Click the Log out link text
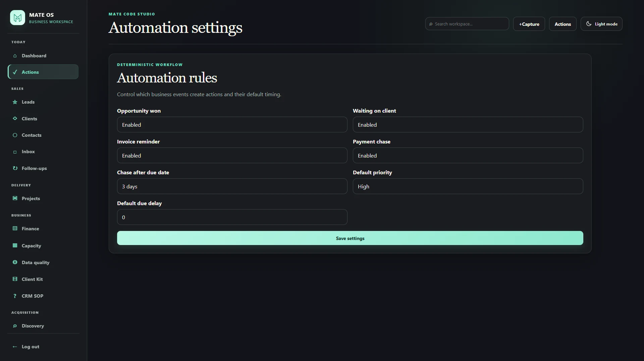This screenshot has height=361, width=644. click(x=31, y=347)
